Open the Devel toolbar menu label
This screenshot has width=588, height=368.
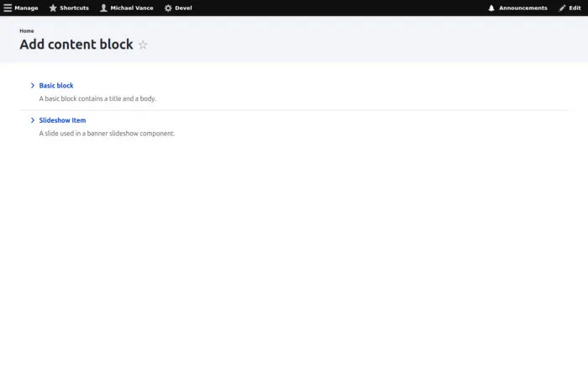183,8
